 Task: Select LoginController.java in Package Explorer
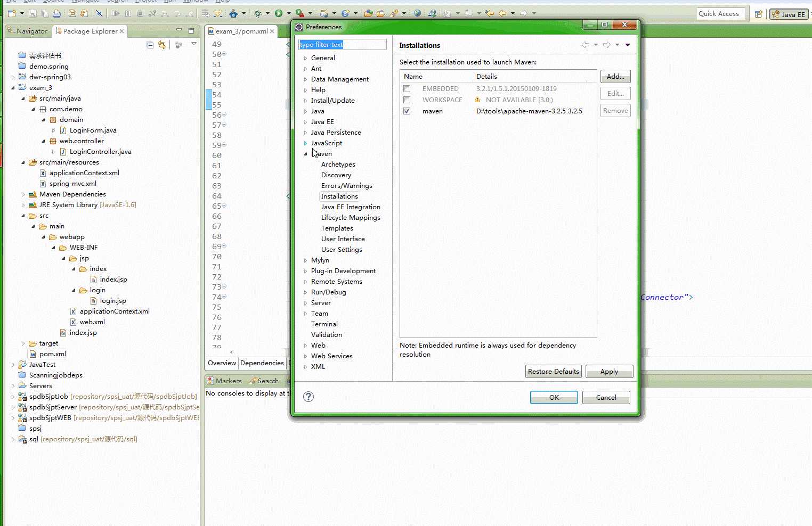(x=100, y=152)
